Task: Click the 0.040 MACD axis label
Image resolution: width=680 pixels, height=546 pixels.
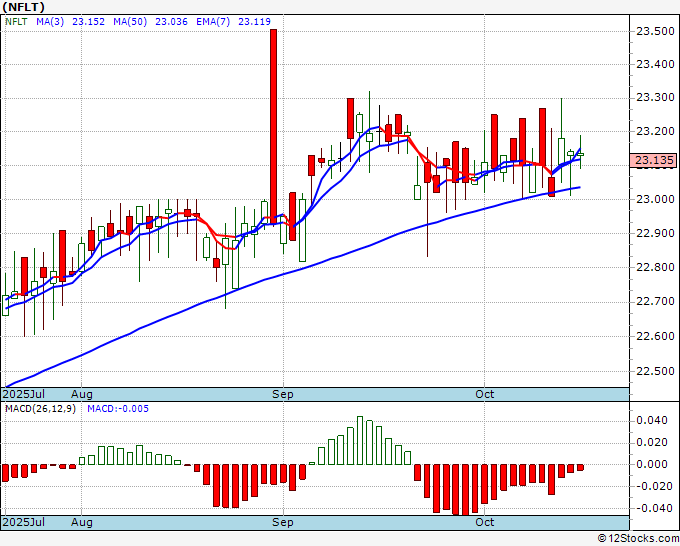Action: click(x=652, y=420)
